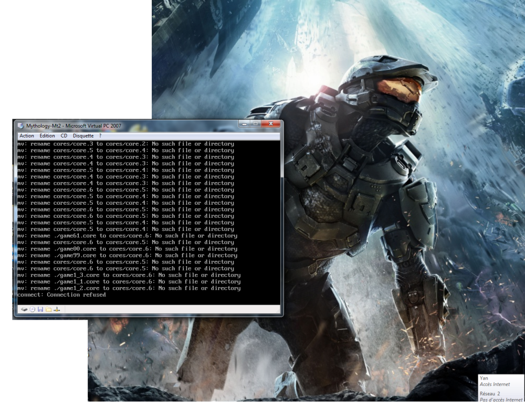Click the 'Réseau 2' network entry
525x420 pixels.
(489, 394)
